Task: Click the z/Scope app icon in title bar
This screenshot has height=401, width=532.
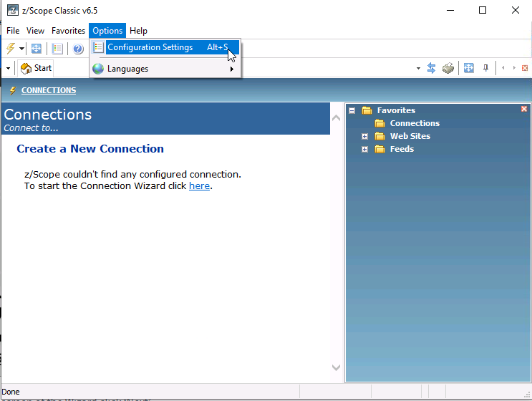Action: point(13,10)
